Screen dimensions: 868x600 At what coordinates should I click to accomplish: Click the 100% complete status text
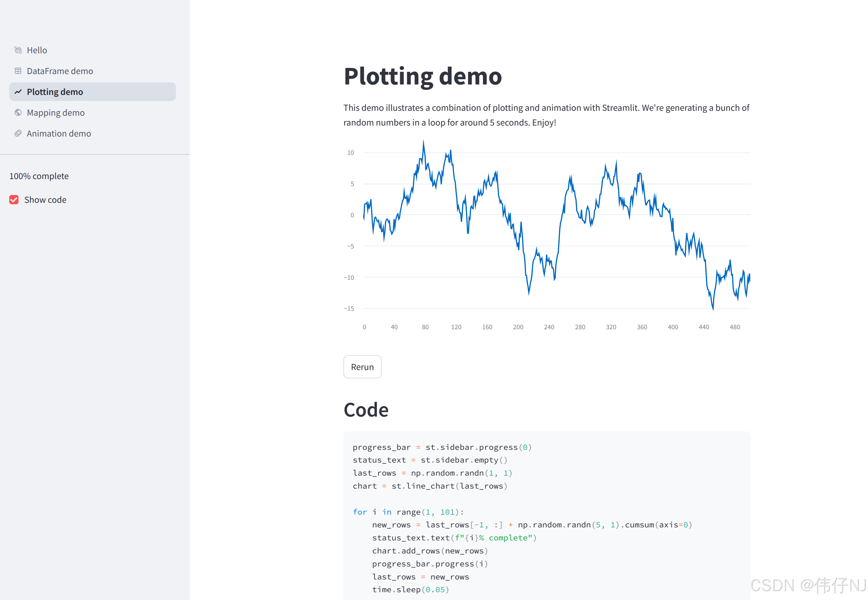[x=39, y=176]
